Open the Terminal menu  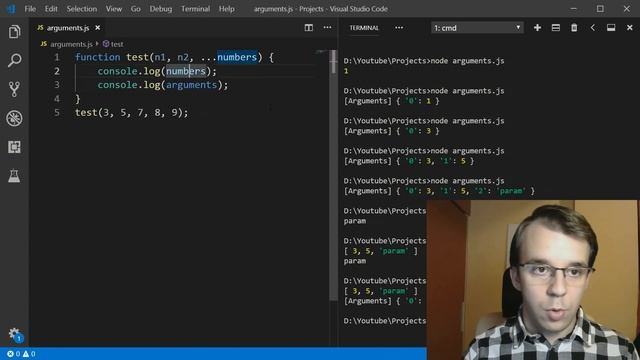(x=196, y=9)
